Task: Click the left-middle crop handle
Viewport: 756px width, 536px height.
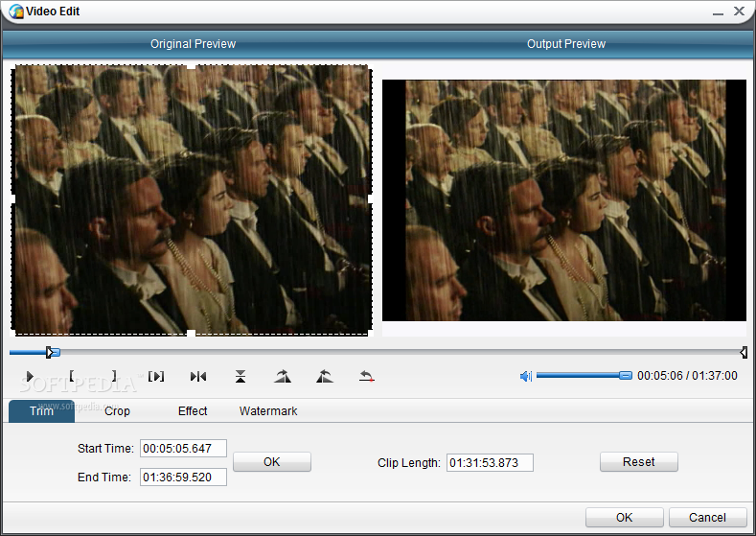Action: pos(12,199)
